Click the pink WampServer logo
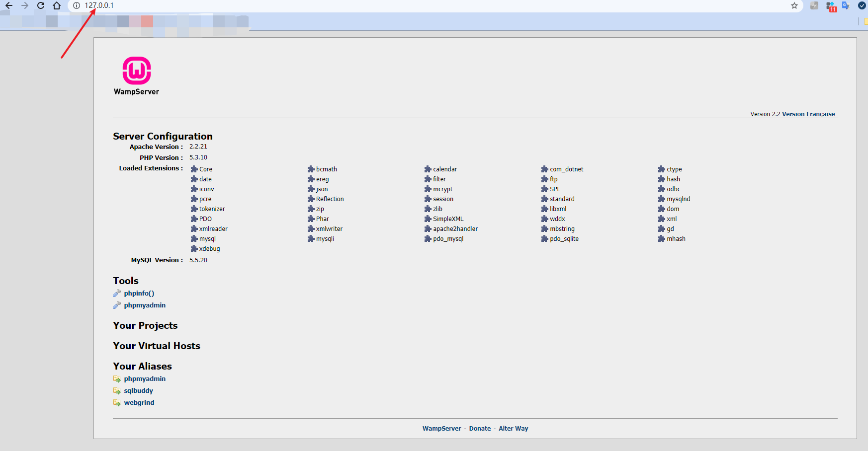 [137, 71]
